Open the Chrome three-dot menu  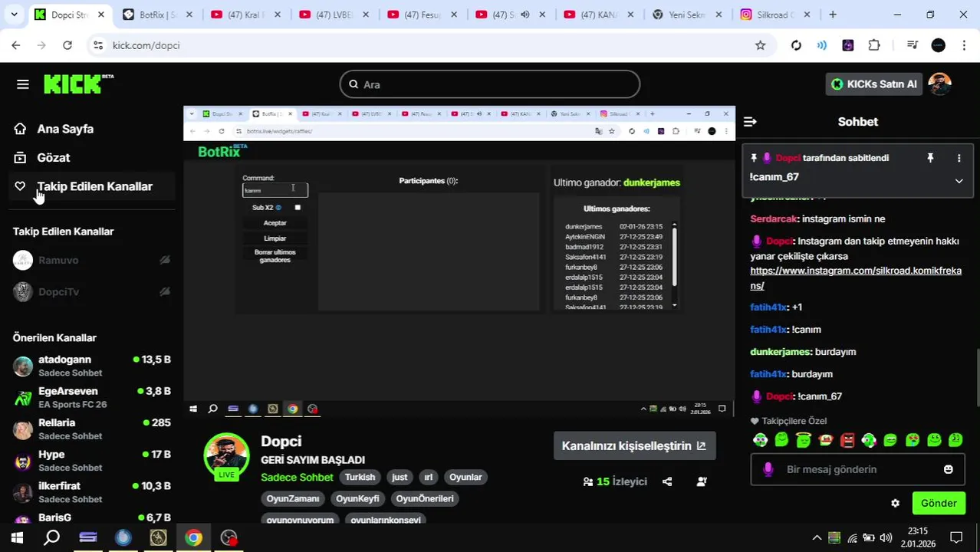click(963, 45)
